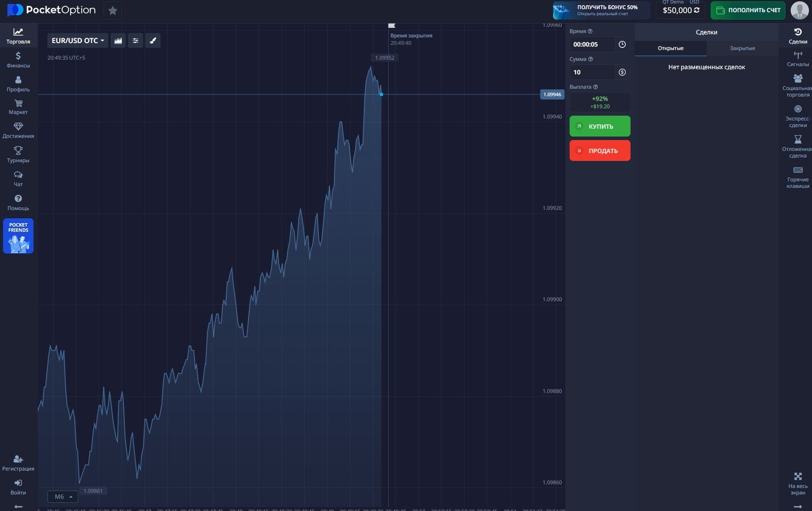Add asset to favorites with star icon
The image size is (812, 511).
(113, 10)
